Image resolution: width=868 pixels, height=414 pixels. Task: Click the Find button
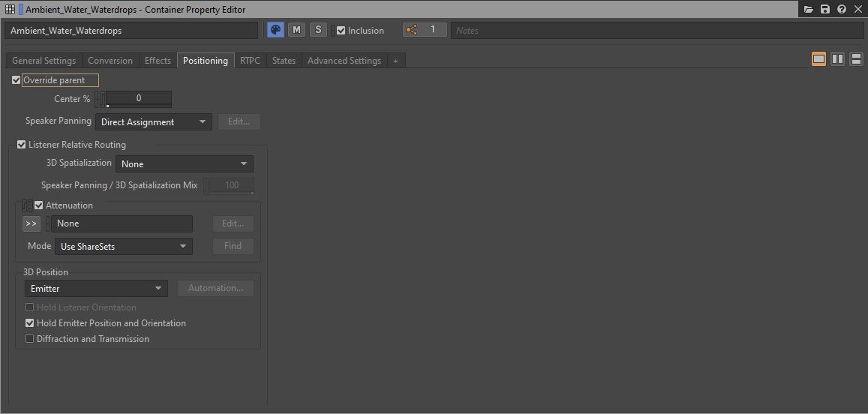point(233,246)
